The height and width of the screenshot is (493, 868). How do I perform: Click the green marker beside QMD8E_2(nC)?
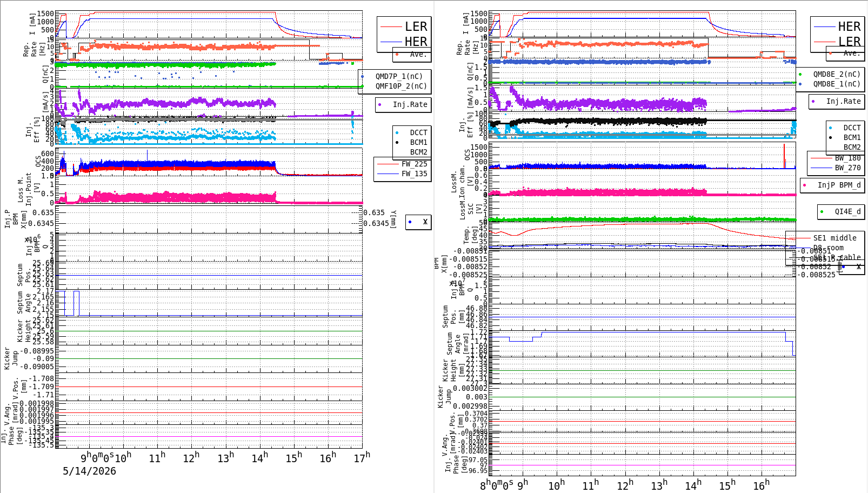pos(800,74)
